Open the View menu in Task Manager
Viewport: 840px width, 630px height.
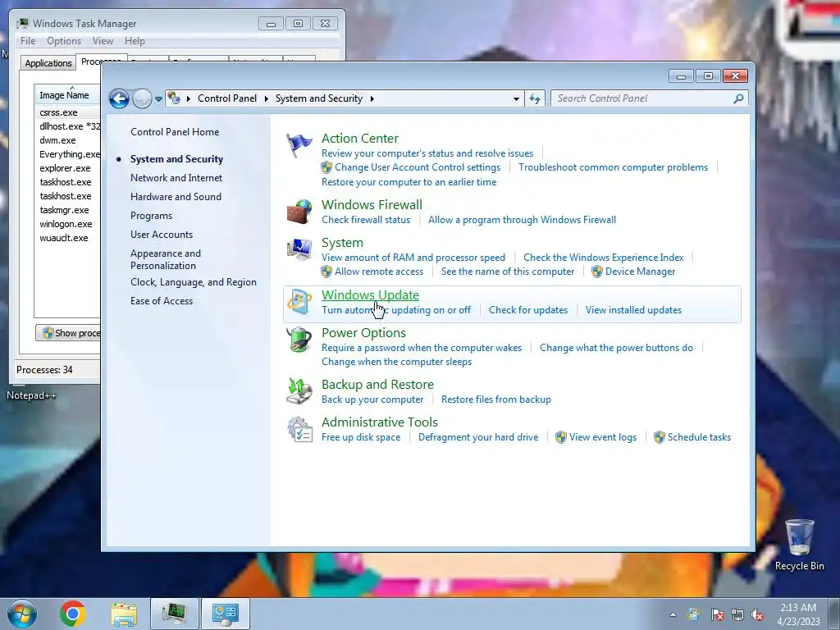(103, 41)
